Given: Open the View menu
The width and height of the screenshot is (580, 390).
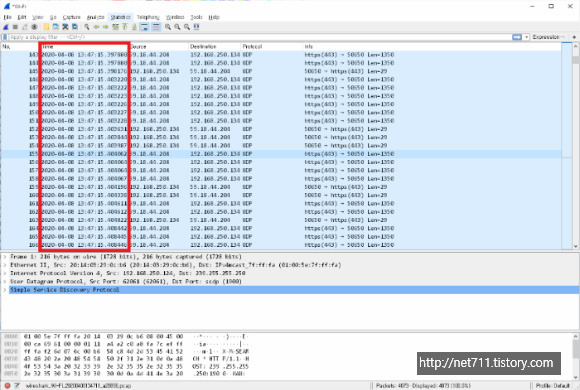Looking at the screenshot, I should coord(38,17).
